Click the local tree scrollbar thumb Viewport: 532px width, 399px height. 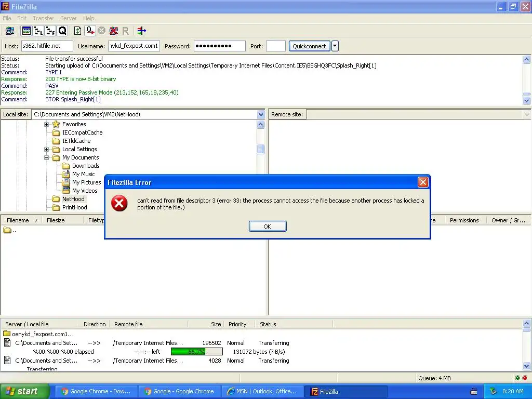261,149
